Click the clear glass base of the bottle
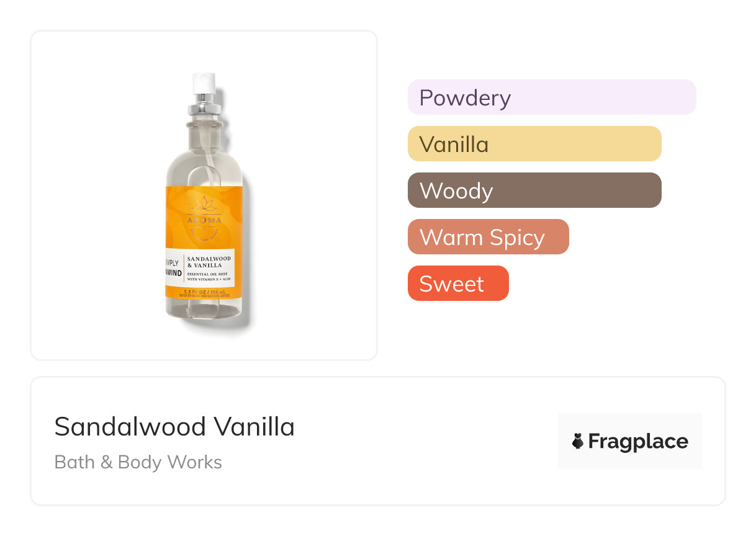This screenshot has width=756, height=536. (204, 310)
